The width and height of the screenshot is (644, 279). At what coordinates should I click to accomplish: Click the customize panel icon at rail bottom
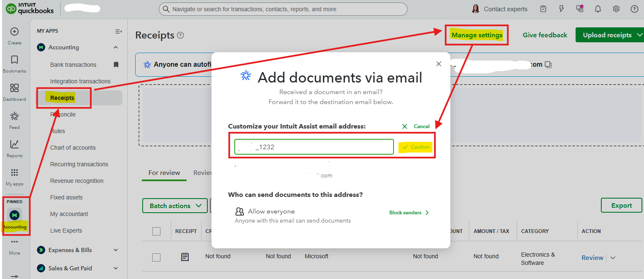pyautogui.click(x=15, y=277)
